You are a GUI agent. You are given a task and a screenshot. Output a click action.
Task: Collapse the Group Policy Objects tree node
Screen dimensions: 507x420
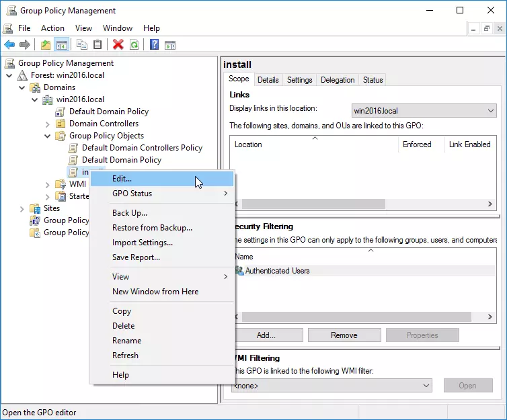click(x=48, y=136)
